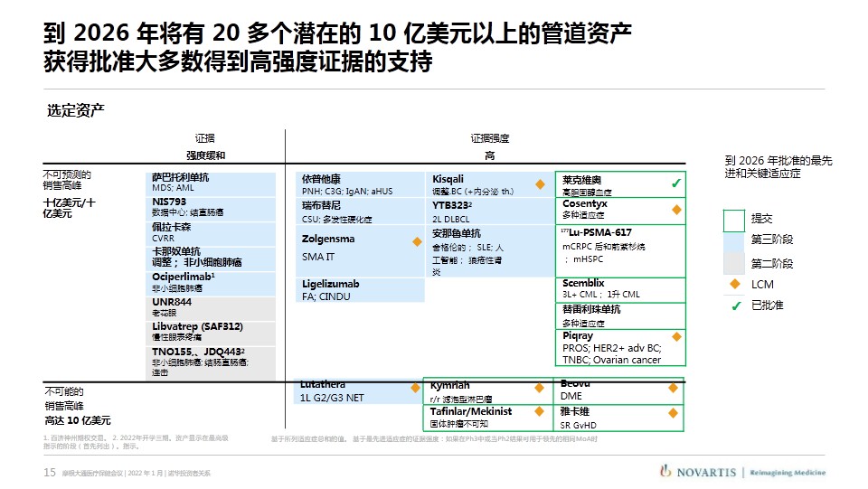The image size is (868, 489).
Task: Click the green checkmark next to 莱克维奥
Action: (x=675, y=184)
